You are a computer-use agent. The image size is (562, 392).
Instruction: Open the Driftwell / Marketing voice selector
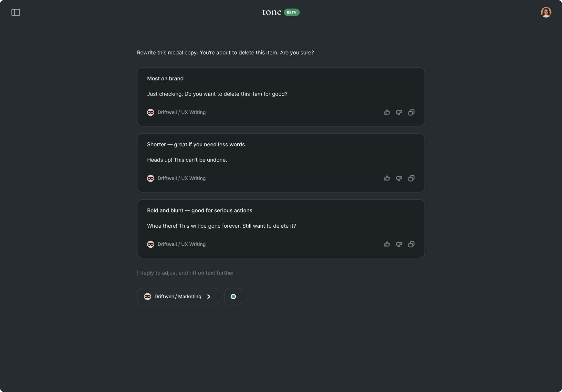click(x=178, y=296)
